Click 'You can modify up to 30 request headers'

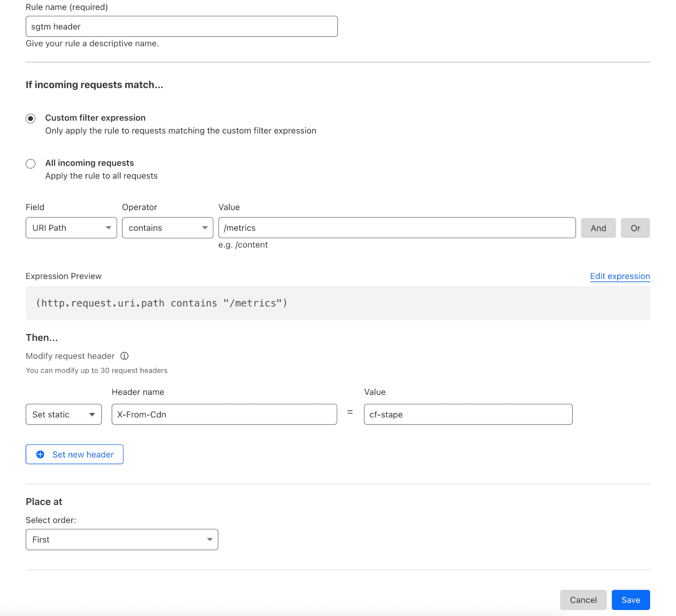click(x=97, y=370)
